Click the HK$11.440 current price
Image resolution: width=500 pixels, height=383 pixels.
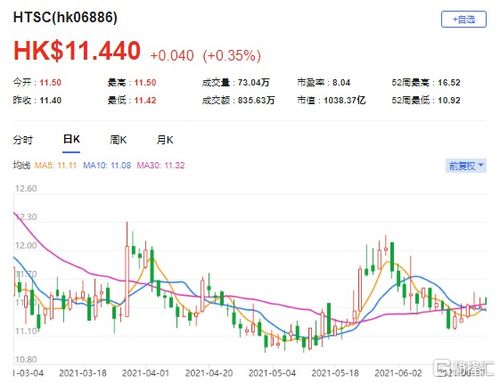tap(77, 51)
